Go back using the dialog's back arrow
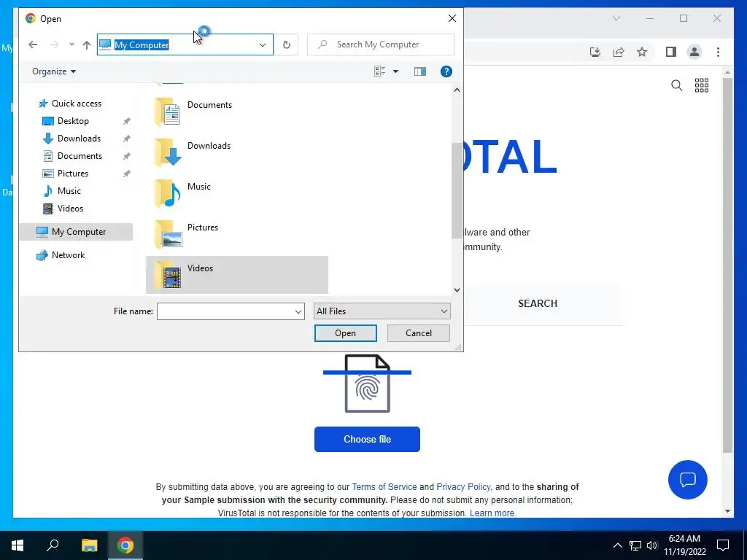This screenshot has height=560, width=747. (x=33, y=44)
